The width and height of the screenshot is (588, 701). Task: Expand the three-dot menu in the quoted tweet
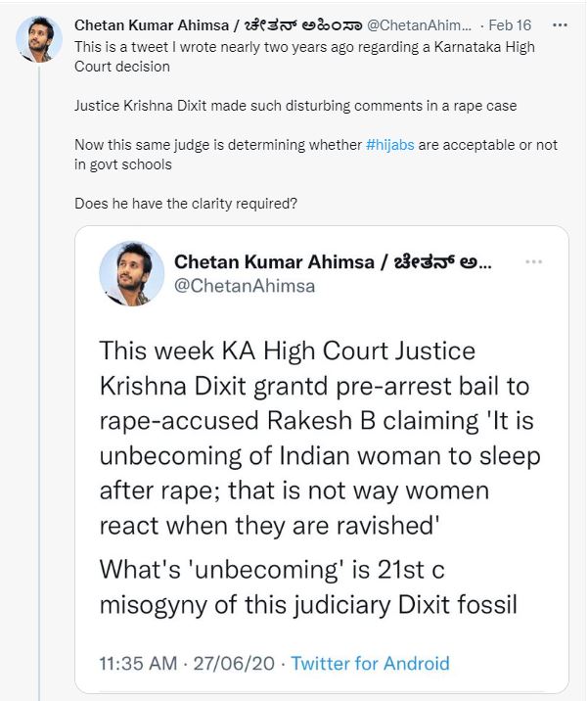tap(534, 262)
